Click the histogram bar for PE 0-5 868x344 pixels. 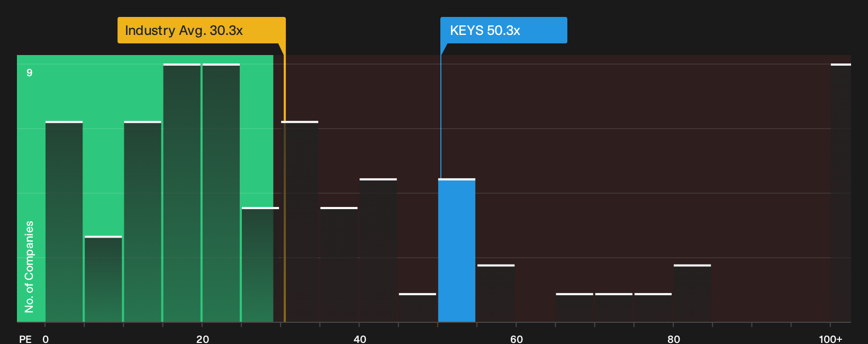click(x=64, y=222)
